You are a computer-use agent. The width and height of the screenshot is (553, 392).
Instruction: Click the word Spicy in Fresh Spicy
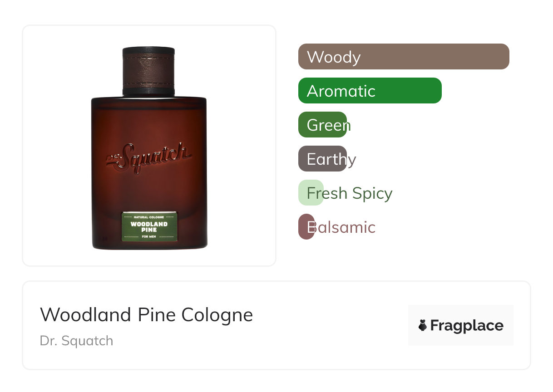372,194
